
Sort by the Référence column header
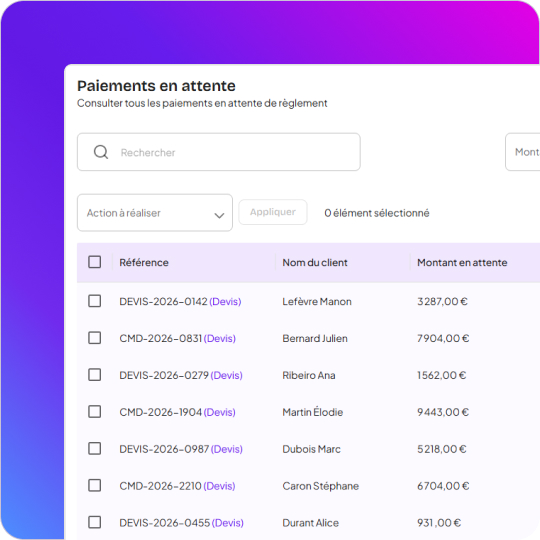144,262
